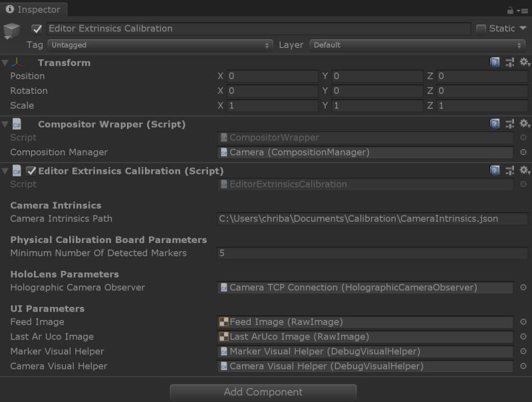
Task: Select the Inspector tab
Action: pos(33,9)
